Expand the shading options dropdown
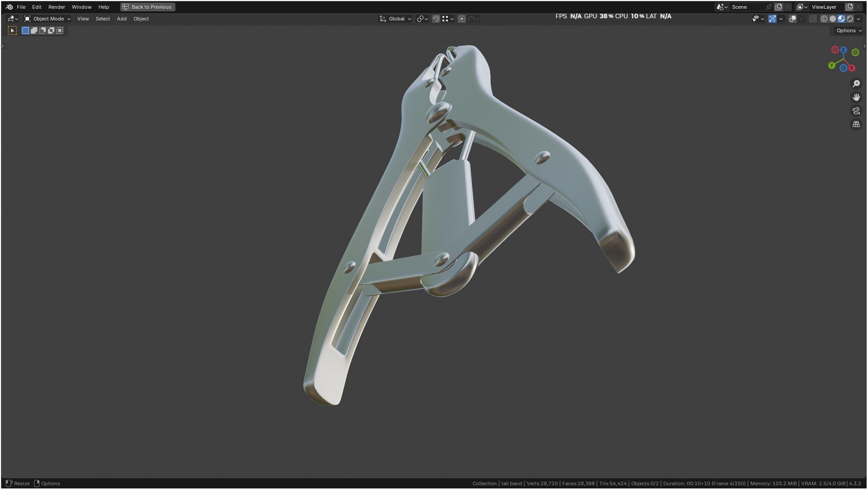Viewport: 868px width, 490px height. 858,19
